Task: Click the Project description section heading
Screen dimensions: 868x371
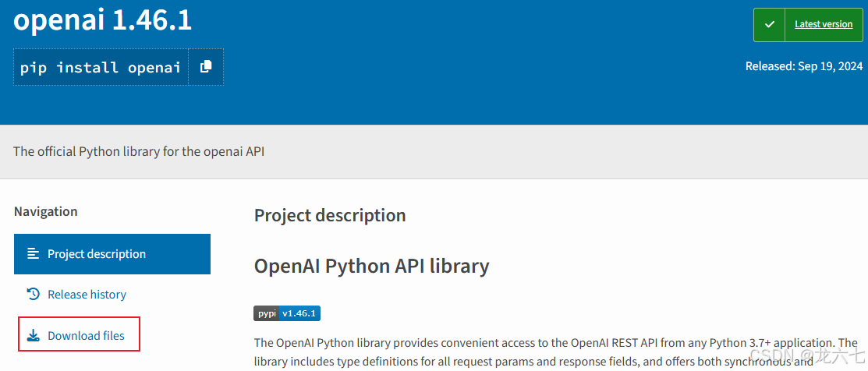Action: click(330, 215)
